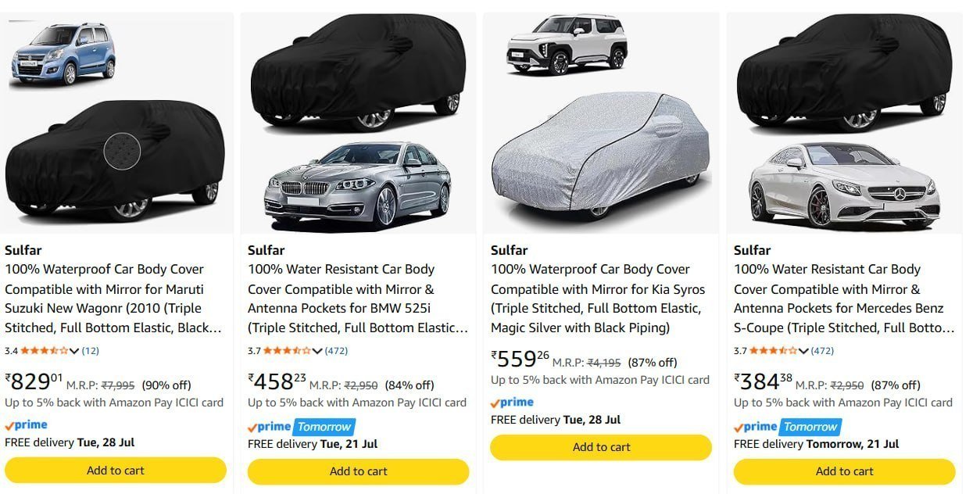Open the (472) reviews for Mercedes cover
The width and height of the screenshot is (980, 494).
point(823,351)
